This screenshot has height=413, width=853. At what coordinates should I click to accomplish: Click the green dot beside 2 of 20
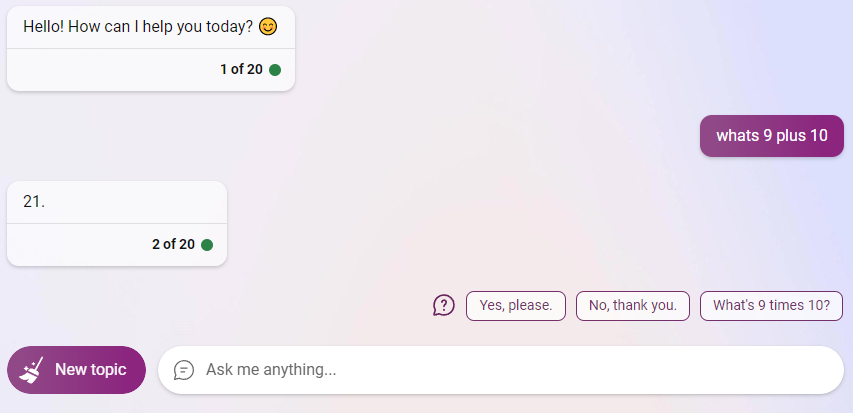(207, 245)
